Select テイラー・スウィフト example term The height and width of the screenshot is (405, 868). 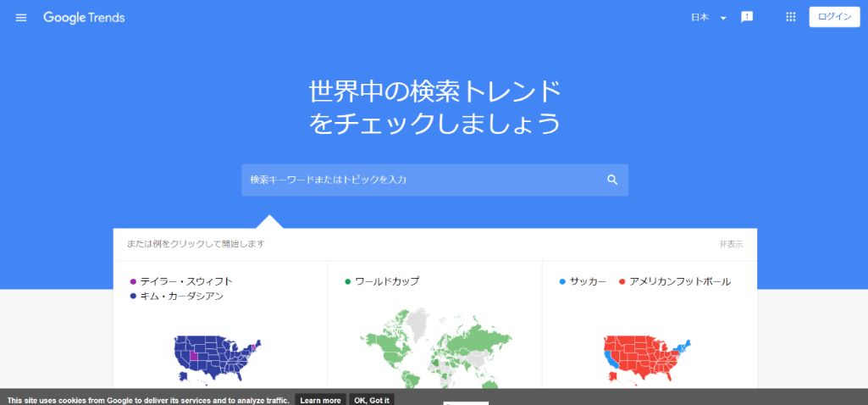tap(186, 281)
